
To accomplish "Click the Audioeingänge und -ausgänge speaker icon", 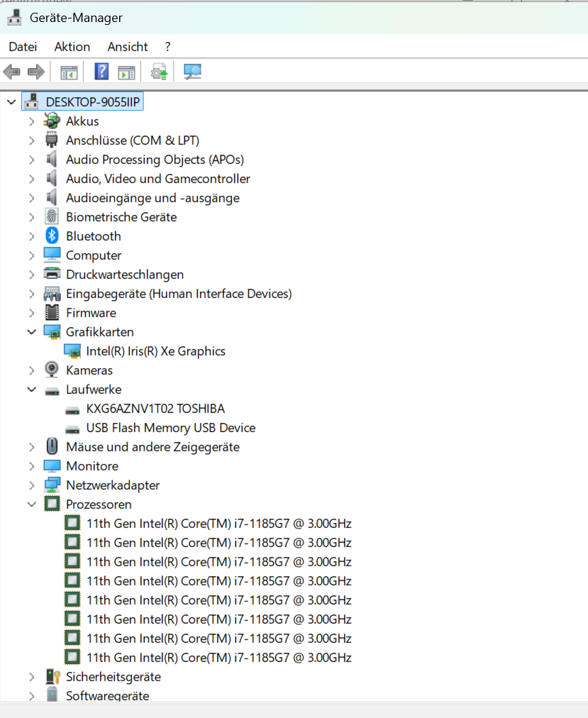I will [52, 197].
